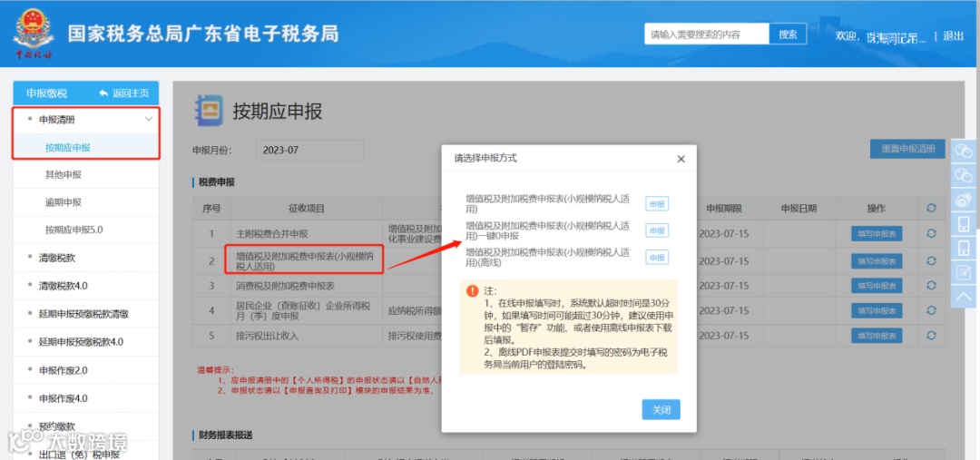980x460 pixels.
Task: Click 申报 for the 一键0申报 option
Action: click(x=657, y=230)
